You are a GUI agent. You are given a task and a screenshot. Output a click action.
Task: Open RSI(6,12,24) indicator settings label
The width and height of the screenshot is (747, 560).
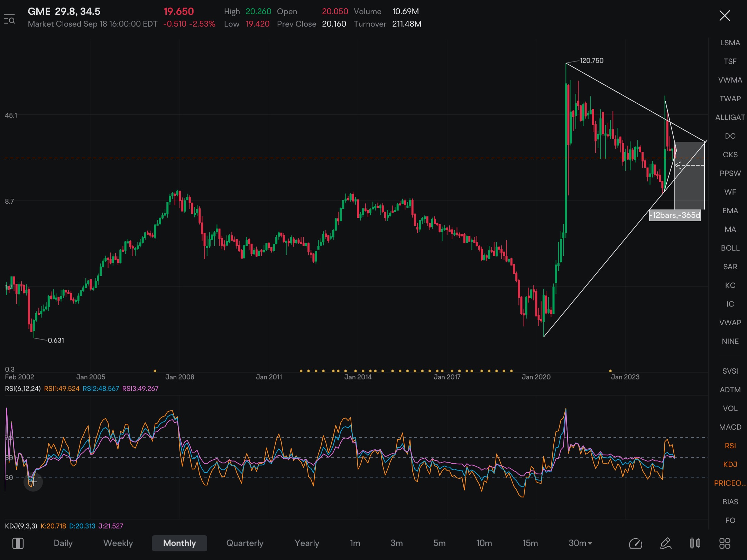pyautogui.click(x=23, y=389)
